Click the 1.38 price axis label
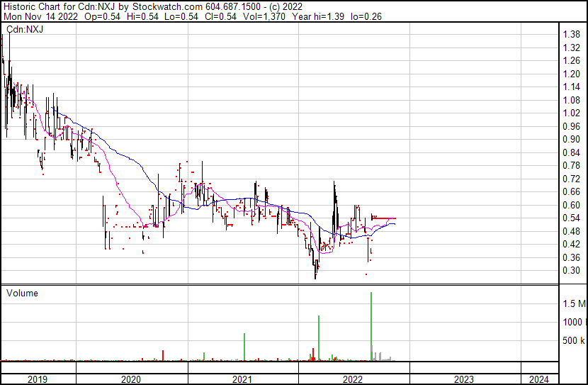Image resolution: width=588 pixels, height=385 pixels. (571, 35)
